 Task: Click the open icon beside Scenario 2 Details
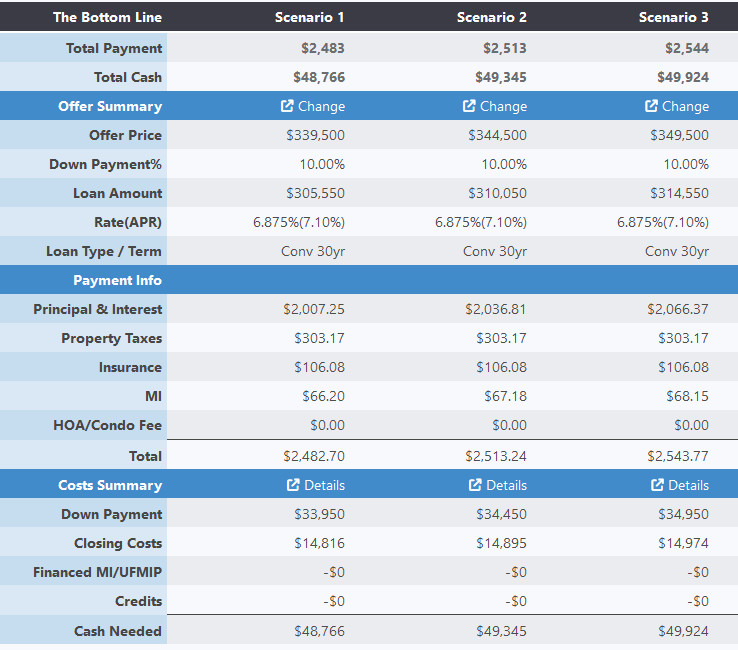(475, 485)
